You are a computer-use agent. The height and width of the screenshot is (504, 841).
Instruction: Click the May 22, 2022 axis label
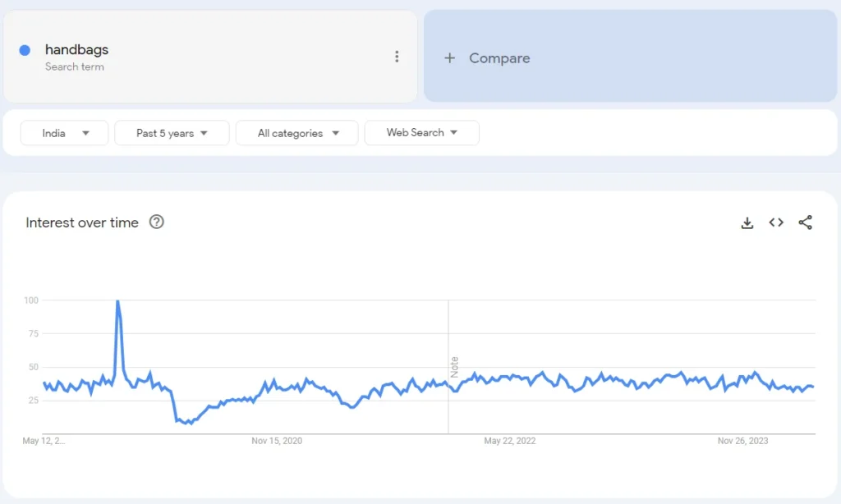510,441
